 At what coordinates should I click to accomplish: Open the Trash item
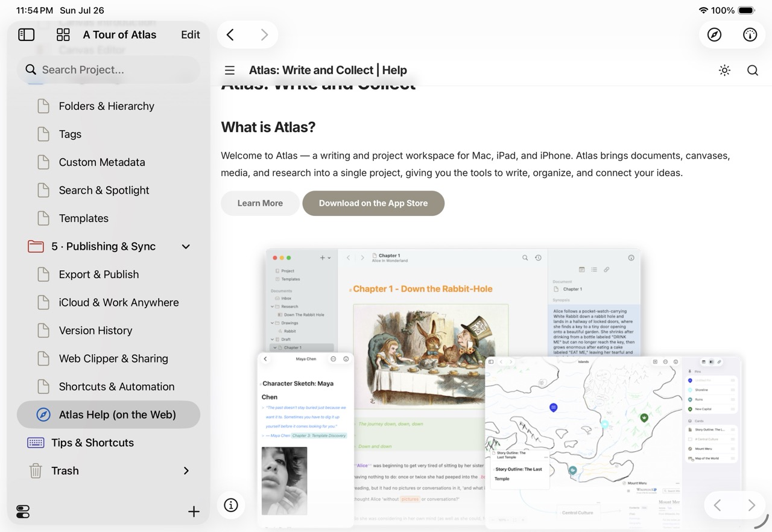109,470
